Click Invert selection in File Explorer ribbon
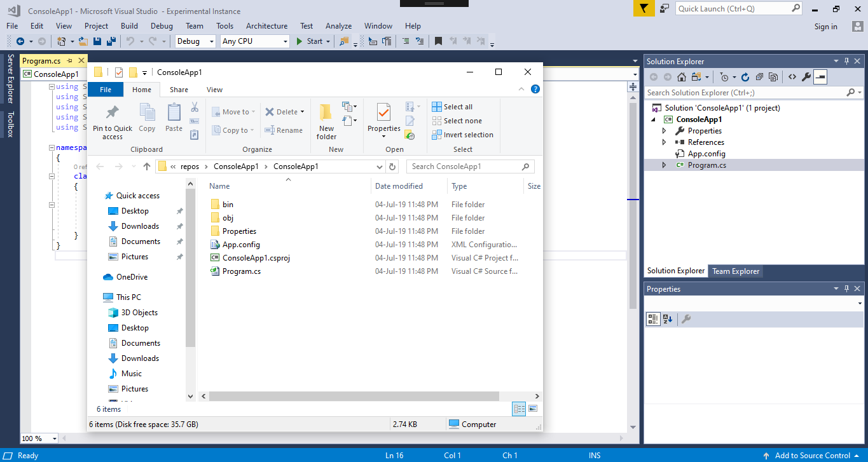 (462, 135)
